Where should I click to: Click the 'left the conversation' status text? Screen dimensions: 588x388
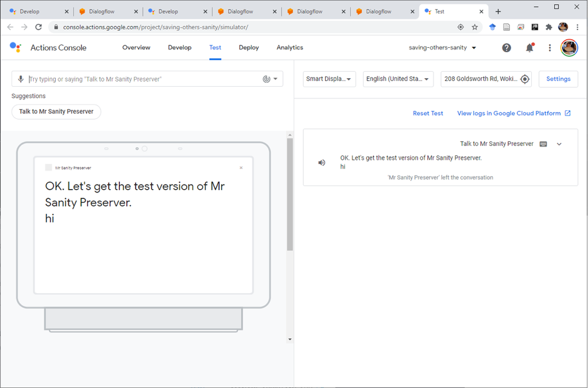pyautogui.click(x=440, y=178)
